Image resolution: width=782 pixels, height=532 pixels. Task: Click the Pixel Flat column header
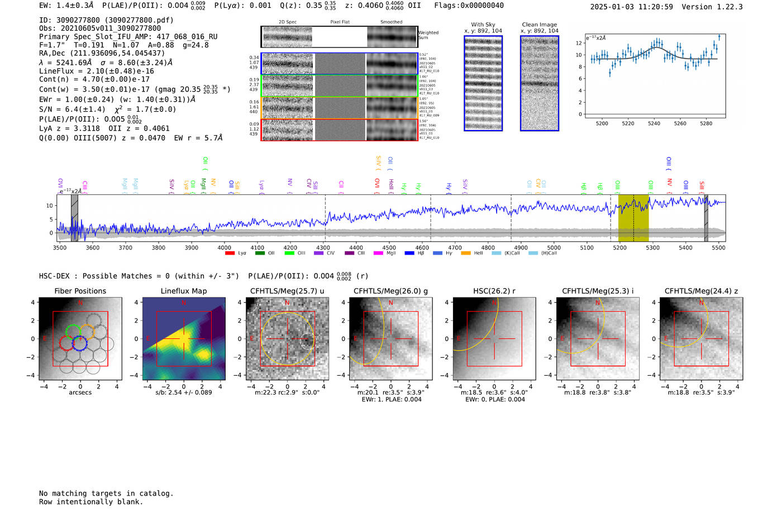(x=340, y=22)
